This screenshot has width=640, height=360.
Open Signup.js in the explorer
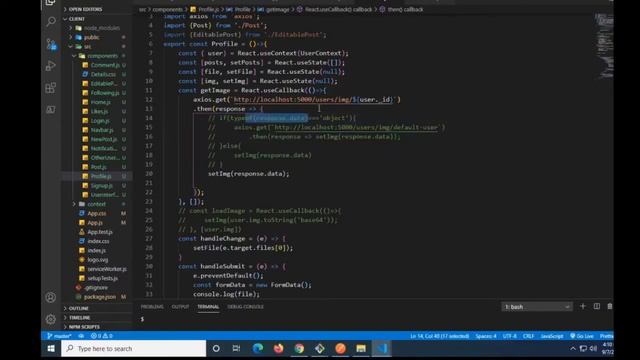point(101,186)
